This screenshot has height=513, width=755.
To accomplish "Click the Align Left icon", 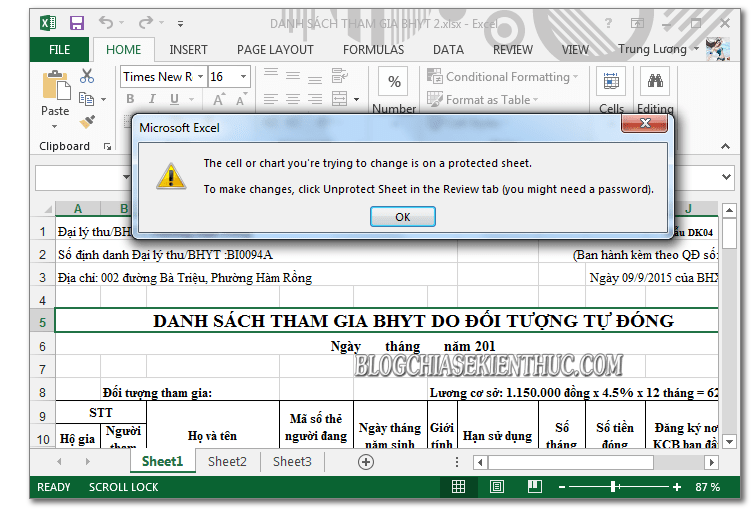I will [271, 99].
